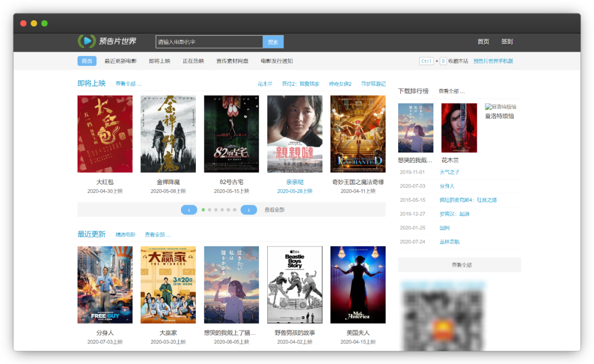Image resolution: width=594 pixels, height=364 pixels.
Task: Focus the movie name search box
Action: (x=209, y=42)
